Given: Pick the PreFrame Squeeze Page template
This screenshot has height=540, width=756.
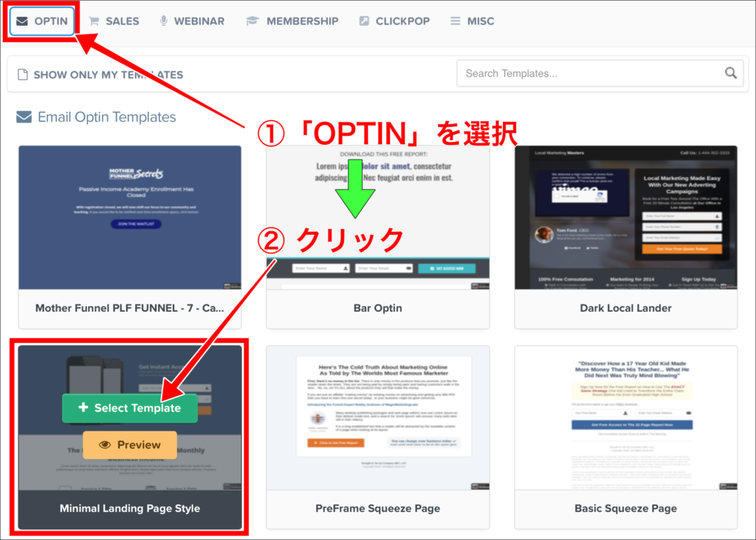Looking at the screenshot, I should click(x=378, y=417).
